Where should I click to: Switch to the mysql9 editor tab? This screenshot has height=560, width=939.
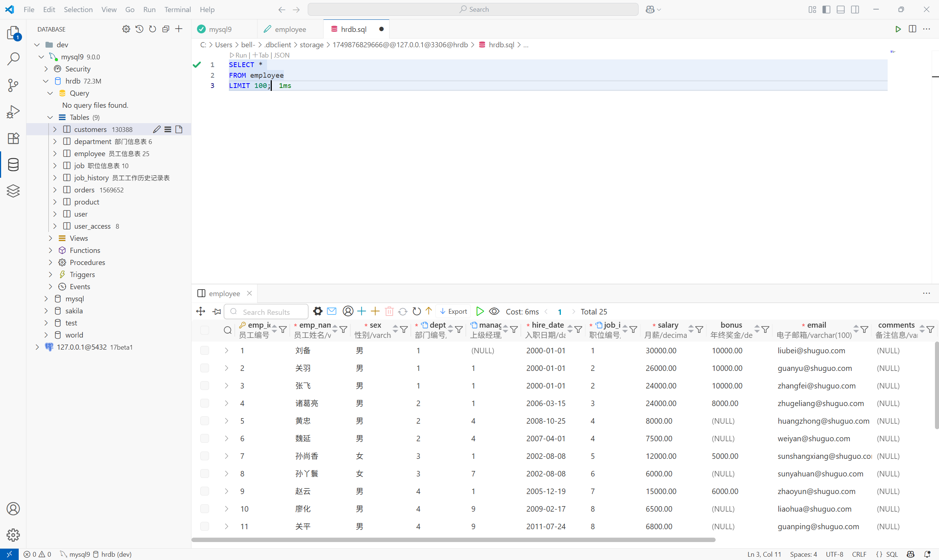[x=220, y=29]
